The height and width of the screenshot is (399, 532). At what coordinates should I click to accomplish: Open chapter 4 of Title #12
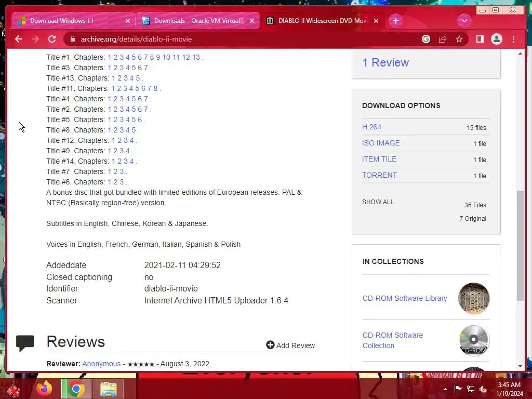tap(131, 140)
